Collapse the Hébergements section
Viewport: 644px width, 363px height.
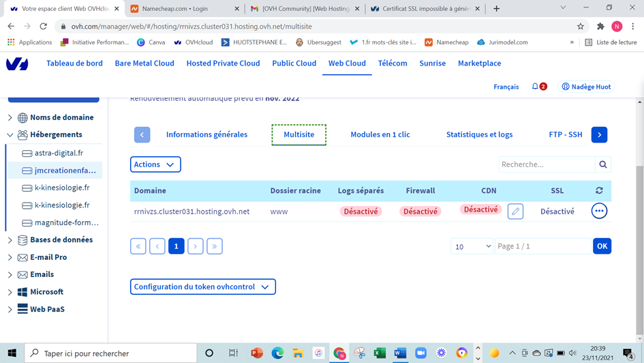point(10,135)
